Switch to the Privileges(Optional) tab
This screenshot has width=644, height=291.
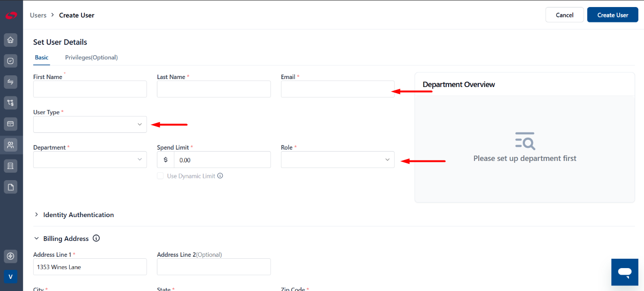[x=91, y=58]
